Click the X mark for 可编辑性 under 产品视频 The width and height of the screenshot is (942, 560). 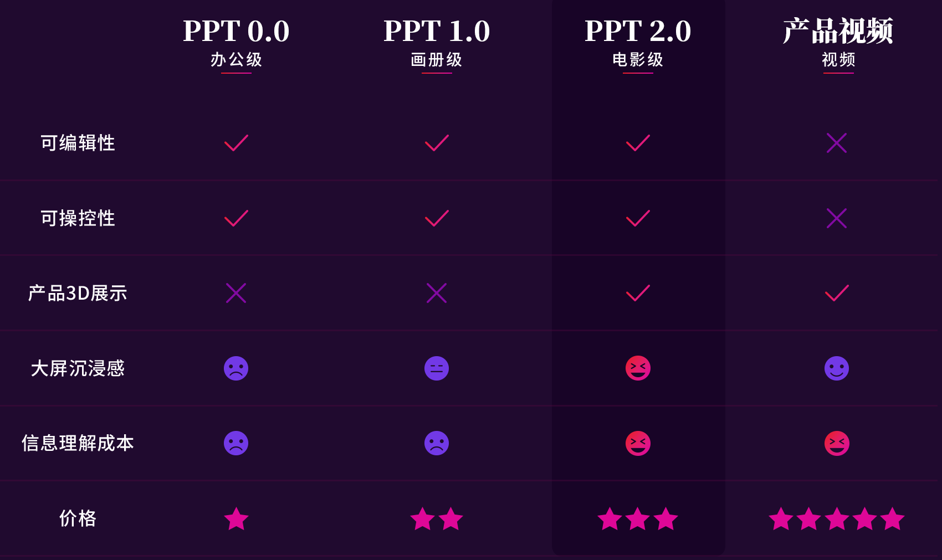[x=837, y=143]
